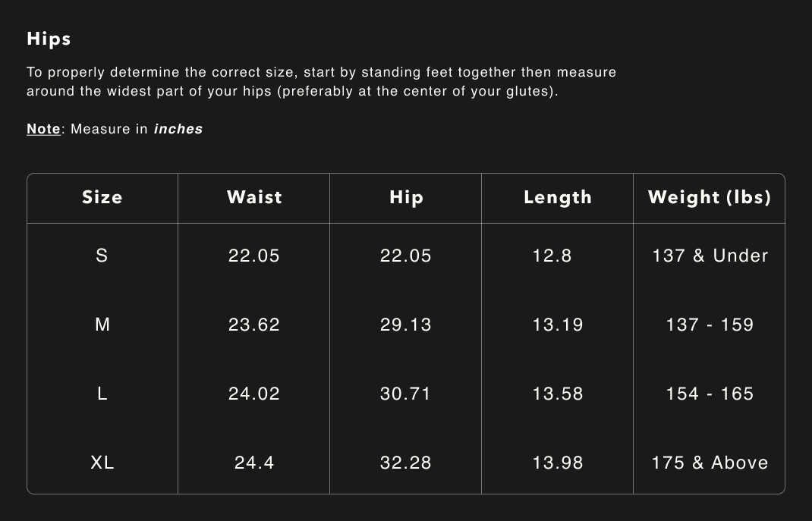Select the hip value 32.28
Image resolution: width=812 pixels, height=521 pixels.
tap(406, 463)
